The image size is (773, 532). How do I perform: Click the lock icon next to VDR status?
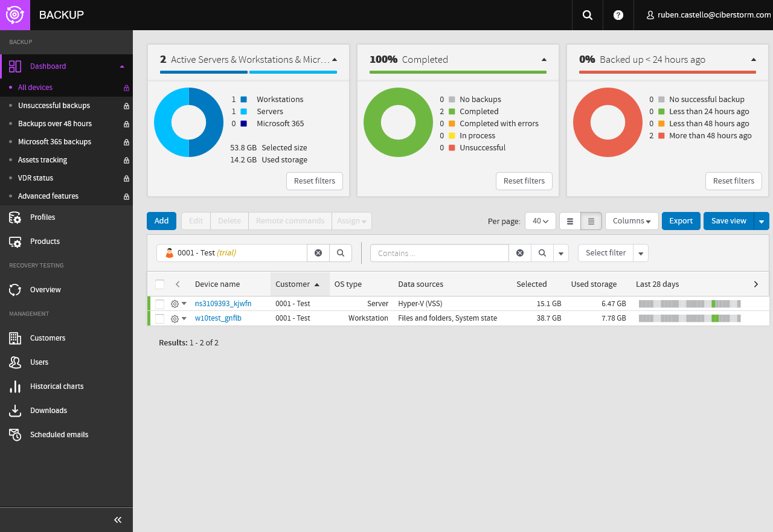[126, 178]
